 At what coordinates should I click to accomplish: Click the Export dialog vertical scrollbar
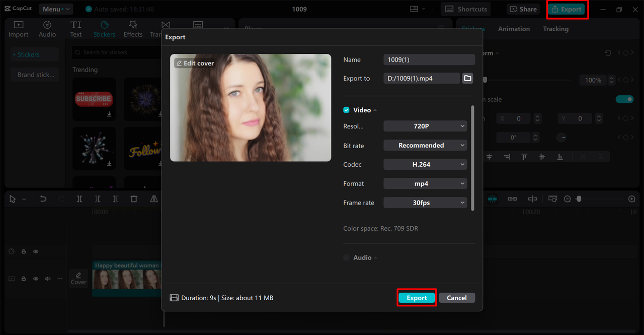coord(472,158)
